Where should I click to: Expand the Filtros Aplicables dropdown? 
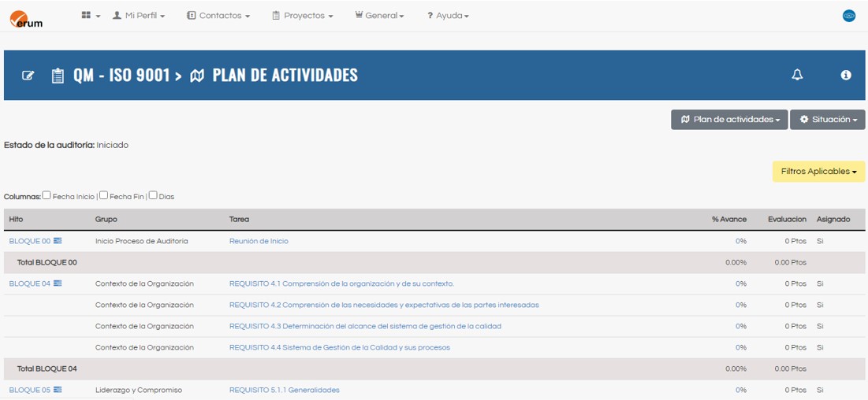click(x=818, y=172)
